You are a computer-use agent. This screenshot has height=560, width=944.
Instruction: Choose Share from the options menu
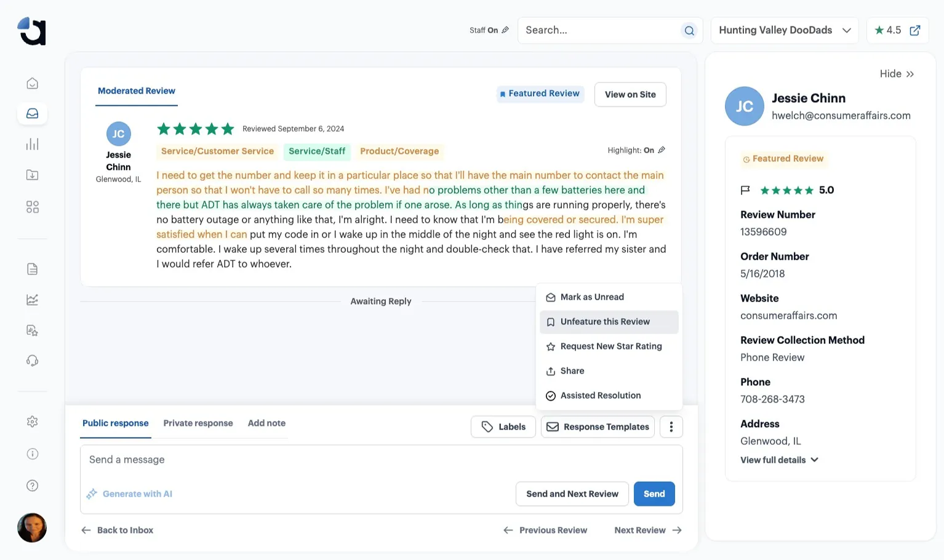[x=609, y=371]
